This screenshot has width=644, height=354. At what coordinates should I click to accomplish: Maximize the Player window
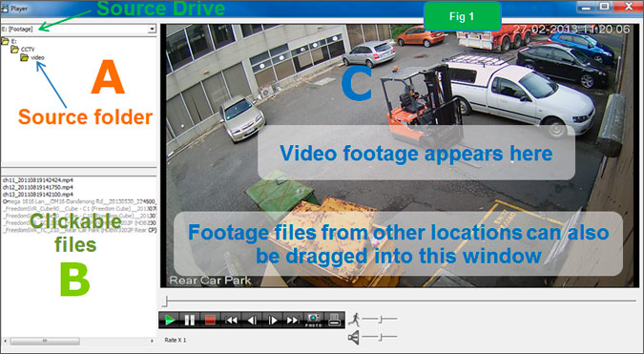click(x=605, y=7)
